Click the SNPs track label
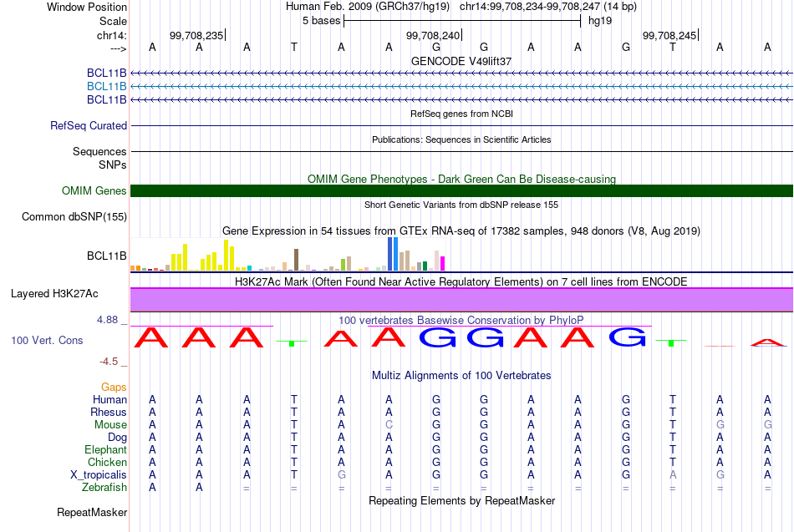Screen dimensions: 794x532 click(x=113, y=165)
